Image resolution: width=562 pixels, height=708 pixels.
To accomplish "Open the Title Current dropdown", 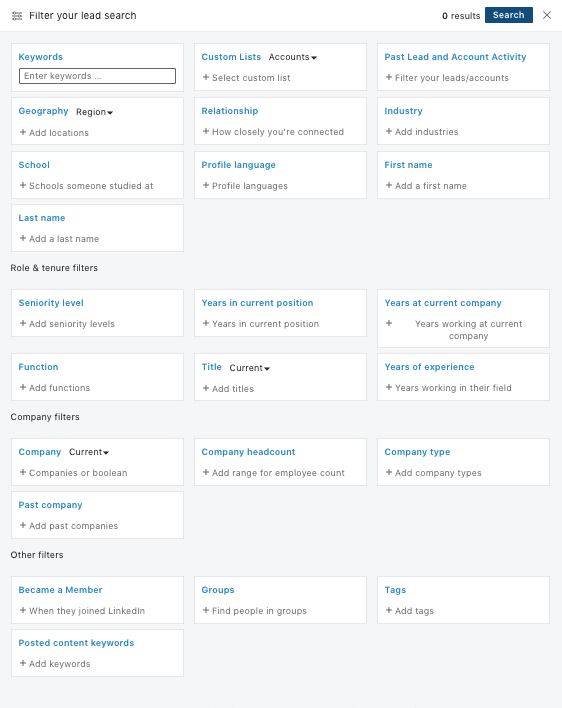I will [250, 368].
